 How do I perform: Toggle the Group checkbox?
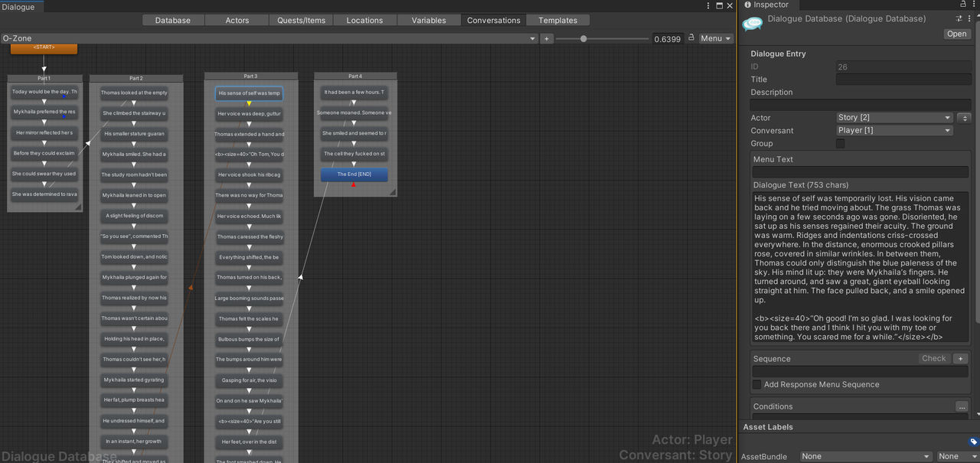(841, 143)
